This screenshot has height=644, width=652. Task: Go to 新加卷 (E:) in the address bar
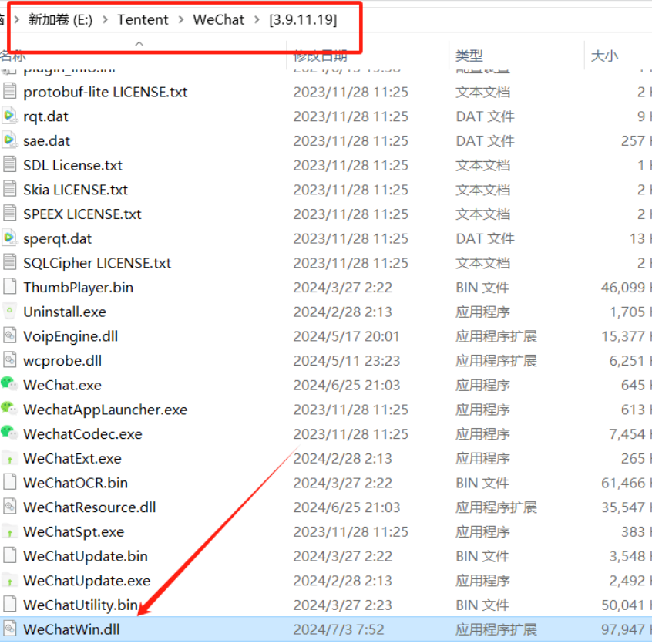coord(60,19)
